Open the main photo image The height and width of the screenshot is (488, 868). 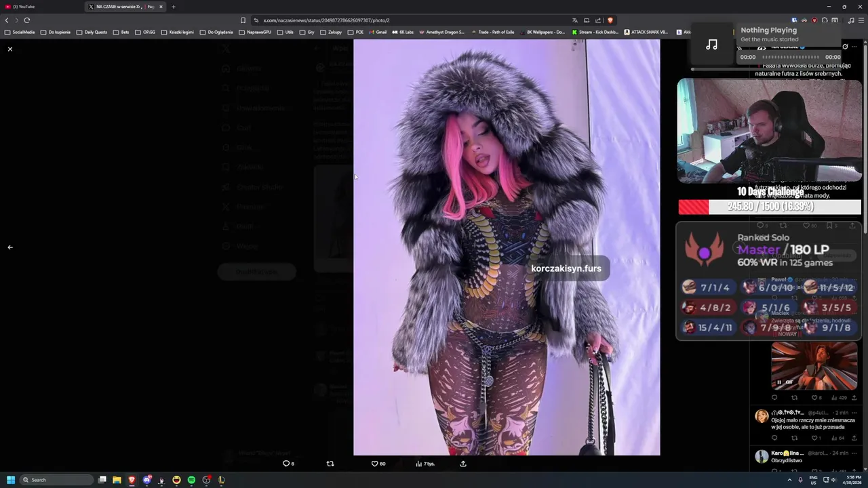(507, 247)
